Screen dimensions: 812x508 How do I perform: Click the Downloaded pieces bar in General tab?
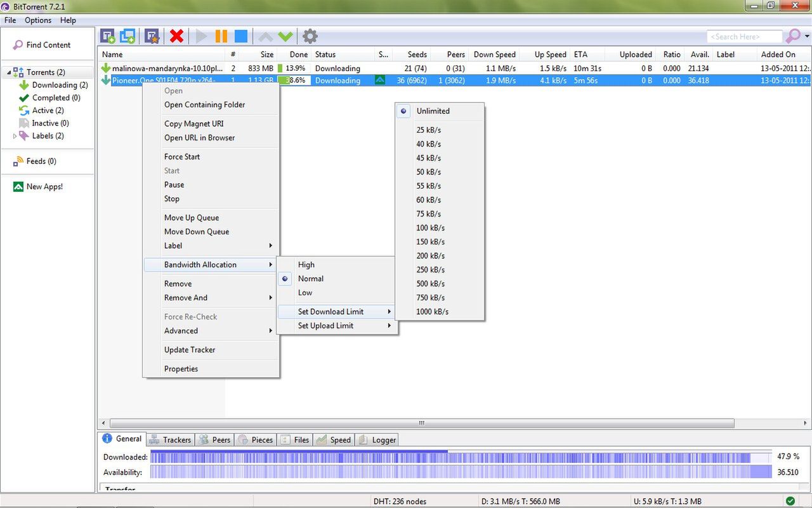(461, 457)
